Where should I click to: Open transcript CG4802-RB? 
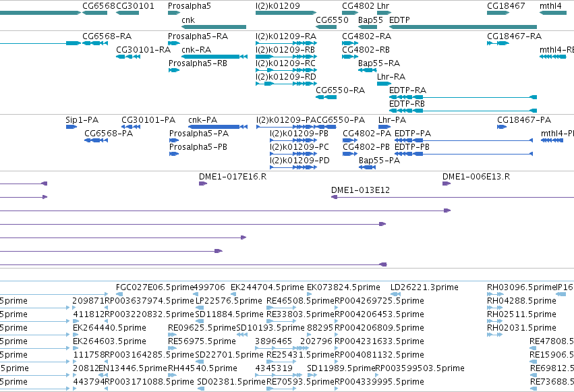pyautogui.click(x=350, y=57)
